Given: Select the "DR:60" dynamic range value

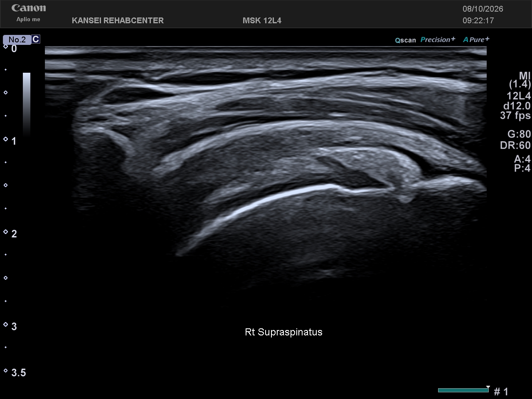Looking at the screenshot, I should click(515, 145).
